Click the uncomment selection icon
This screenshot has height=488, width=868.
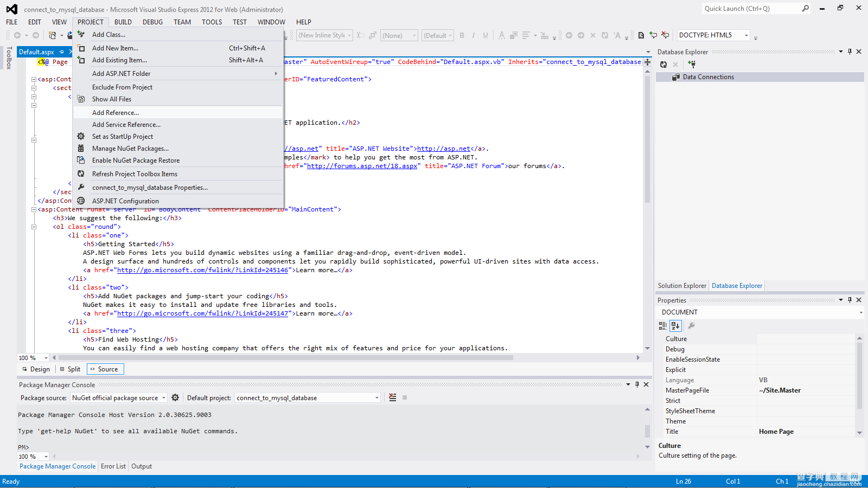coord(665,35)
